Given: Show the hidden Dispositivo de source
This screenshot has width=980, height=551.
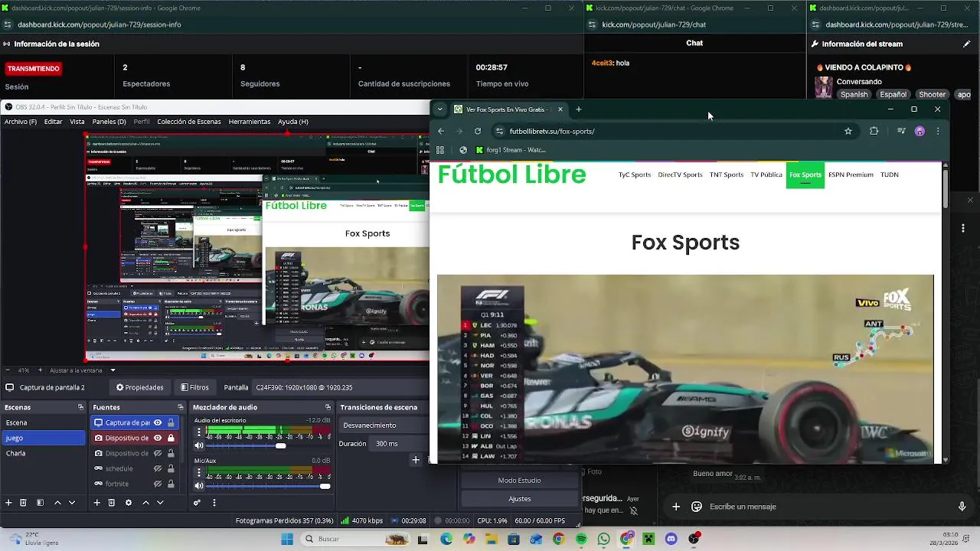Looking at the screenshot, I should pyautogui.click(x=158, y=453).
